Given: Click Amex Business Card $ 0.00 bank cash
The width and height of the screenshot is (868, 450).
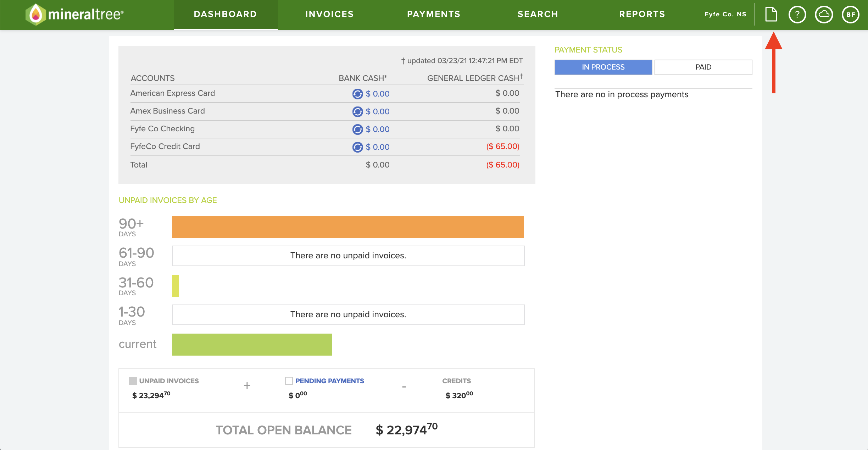Looking at the screenshot, I should (x=378, y=111).
